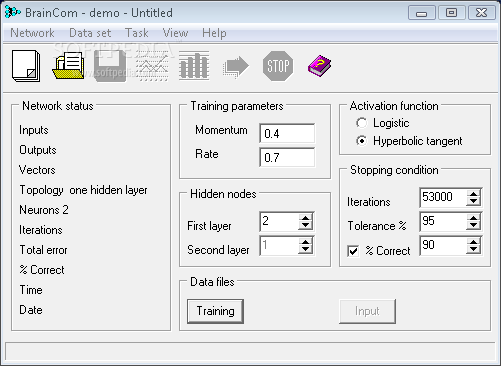Increase Tolerance % with the up arrow
The image size is (501, 366).
[474, 217]
